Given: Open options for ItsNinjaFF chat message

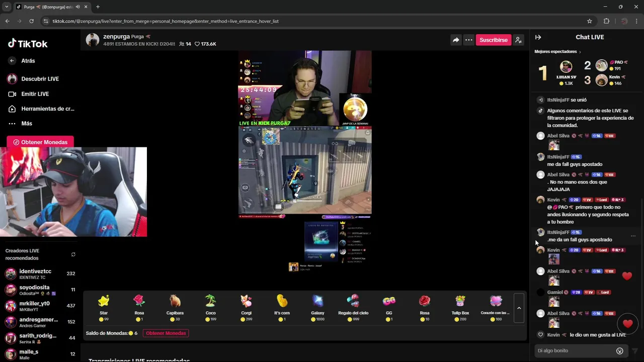Looking at the screenshot, I should click(633, 236).
